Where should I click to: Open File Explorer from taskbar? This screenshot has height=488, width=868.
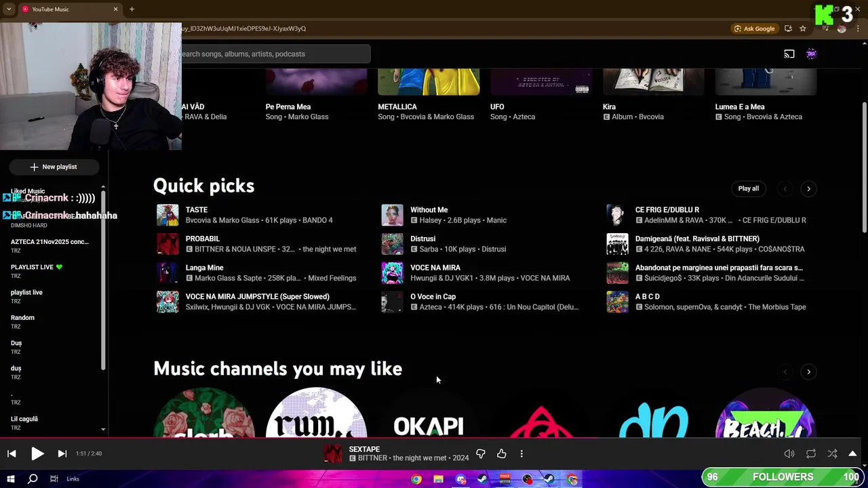click(438, 479)
